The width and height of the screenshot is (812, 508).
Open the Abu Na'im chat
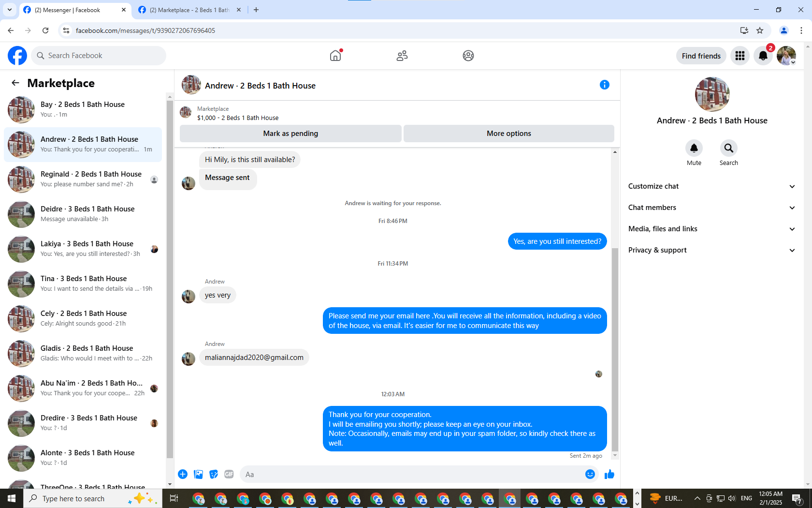click(83, 388)
